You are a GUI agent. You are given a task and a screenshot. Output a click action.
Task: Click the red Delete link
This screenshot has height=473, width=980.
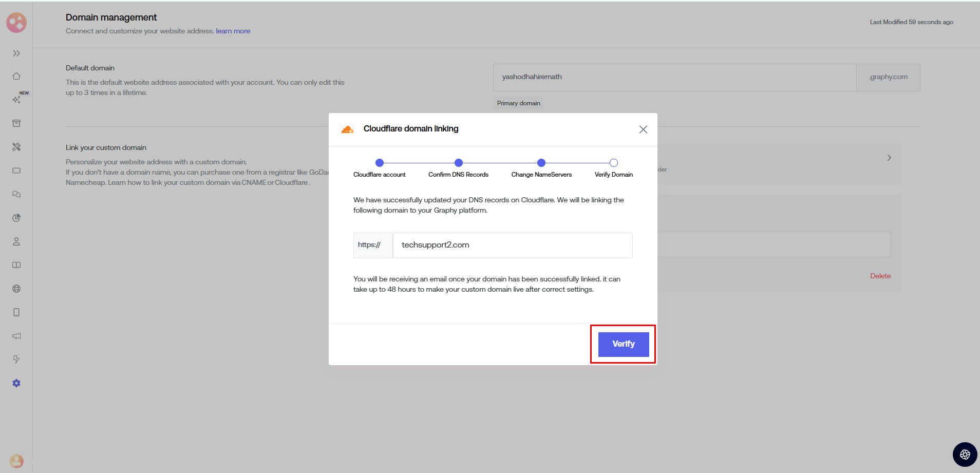(880, 276)
